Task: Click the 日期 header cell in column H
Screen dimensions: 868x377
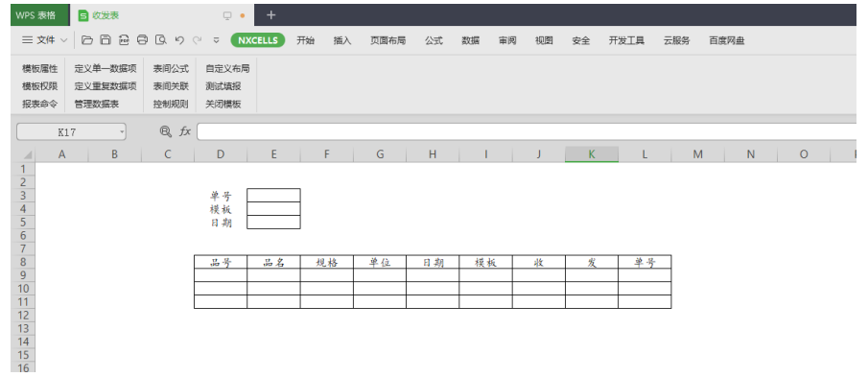Action: (433, 262)
